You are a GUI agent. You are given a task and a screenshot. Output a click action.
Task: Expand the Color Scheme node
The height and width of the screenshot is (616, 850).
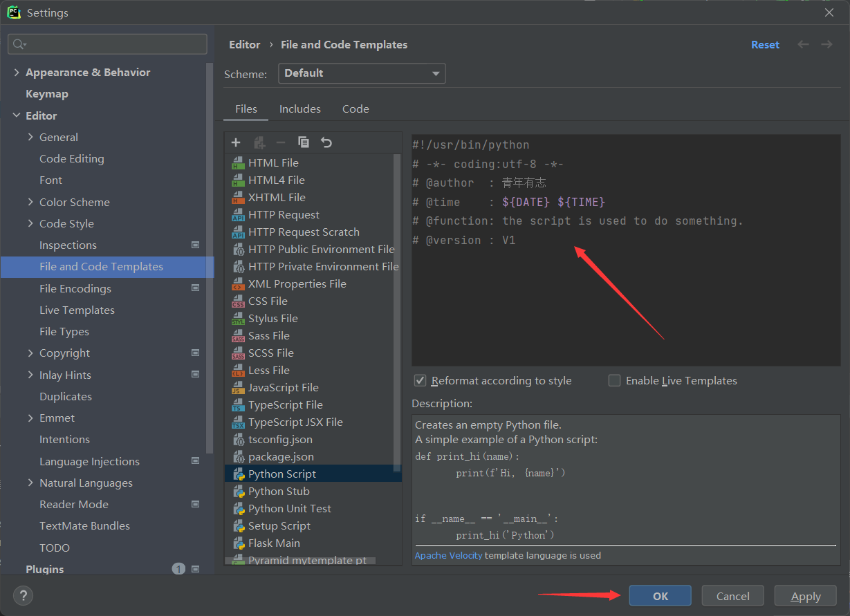(x=30, y=202)
